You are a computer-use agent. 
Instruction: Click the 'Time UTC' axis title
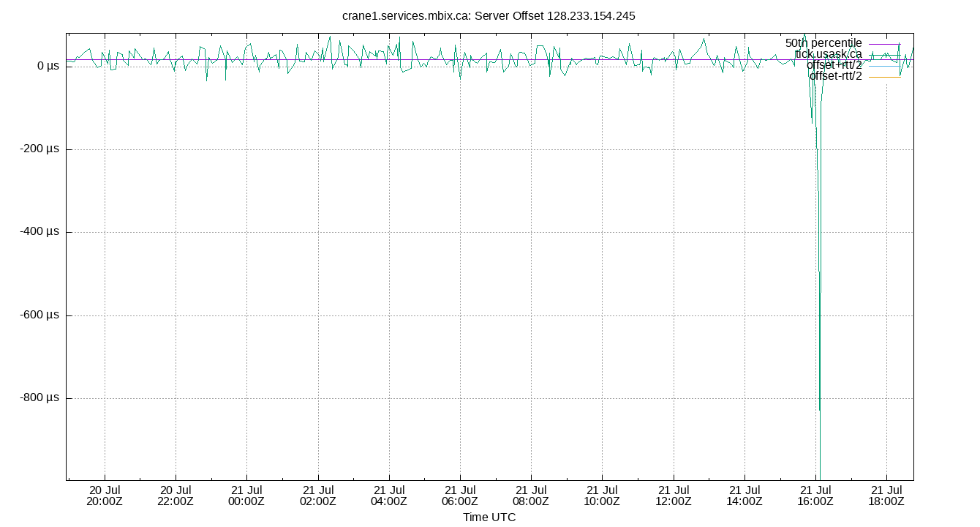click(x=489, y=517)
